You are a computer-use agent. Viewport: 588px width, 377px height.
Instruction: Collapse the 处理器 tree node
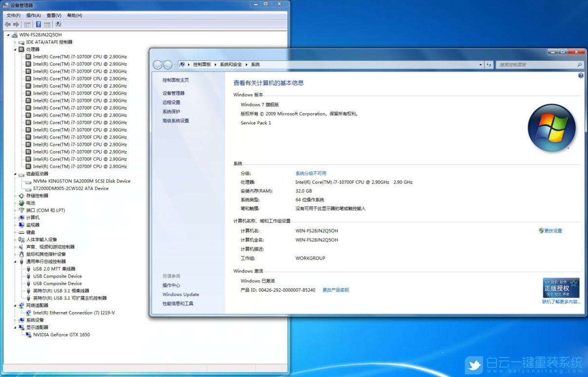16,49
